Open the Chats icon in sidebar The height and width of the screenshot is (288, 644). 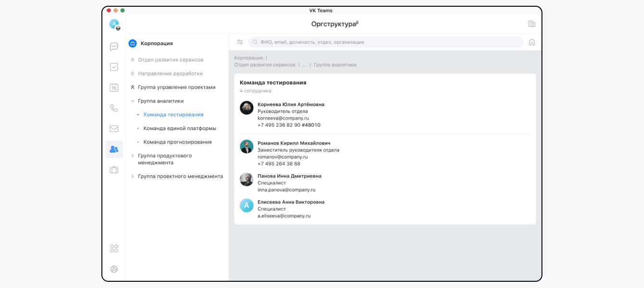(x=114, y=47)
